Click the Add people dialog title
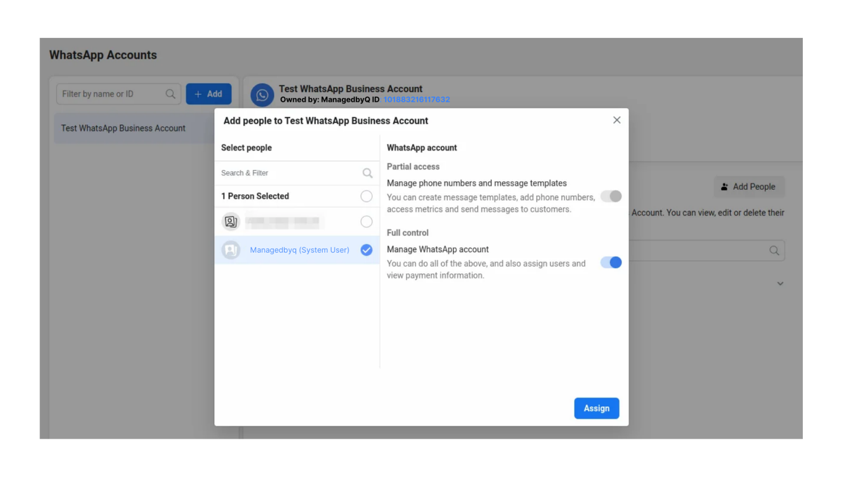The height and width of the screenshot is (488, 868). [x=325, y=121]
